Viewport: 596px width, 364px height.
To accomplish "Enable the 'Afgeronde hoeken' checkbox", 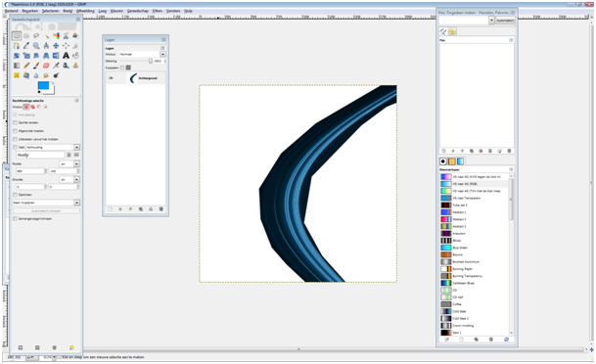I will [16, 131].
